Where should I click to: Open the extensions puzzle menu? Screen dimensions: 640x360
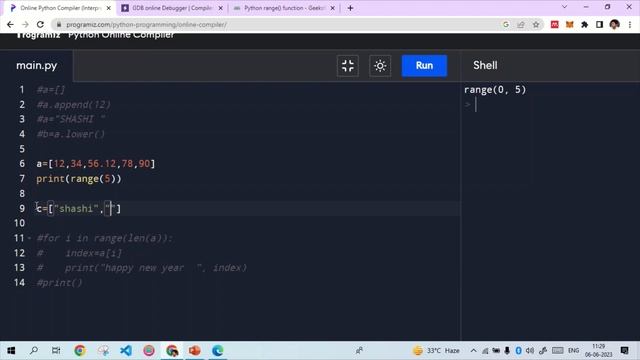click(584, 24)
